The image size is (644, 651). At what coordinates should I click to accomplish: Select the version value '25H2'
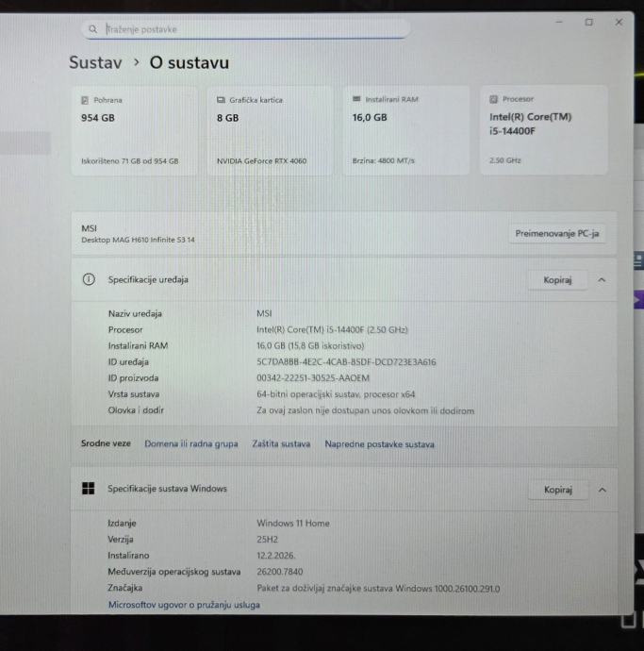click(267, 540)
